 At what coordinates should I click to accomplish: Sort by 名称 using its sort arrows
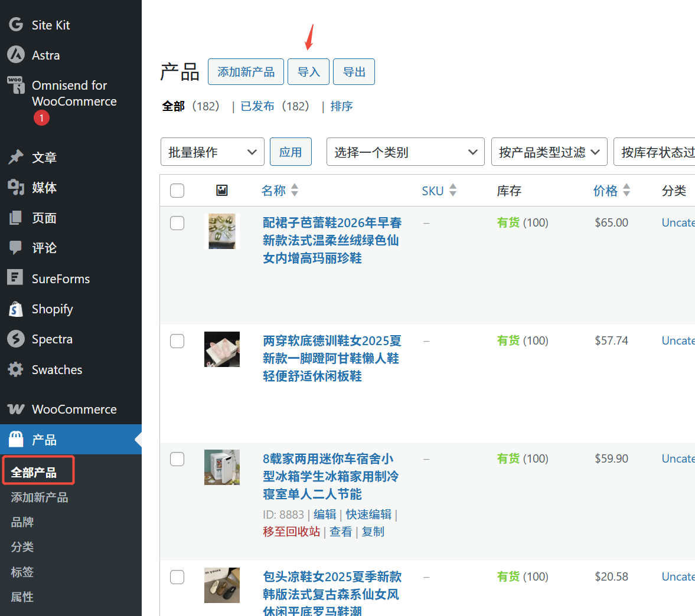[x=295, y=190]
